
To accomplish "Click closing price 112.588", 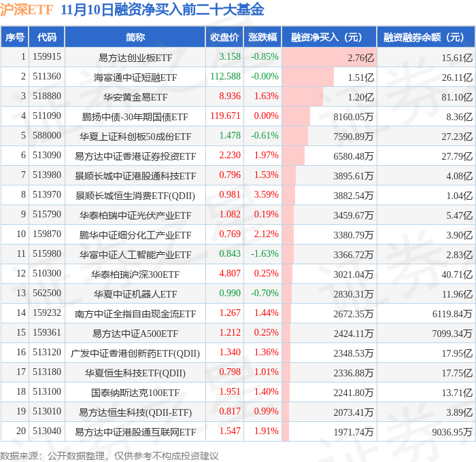I will (225, 76).
